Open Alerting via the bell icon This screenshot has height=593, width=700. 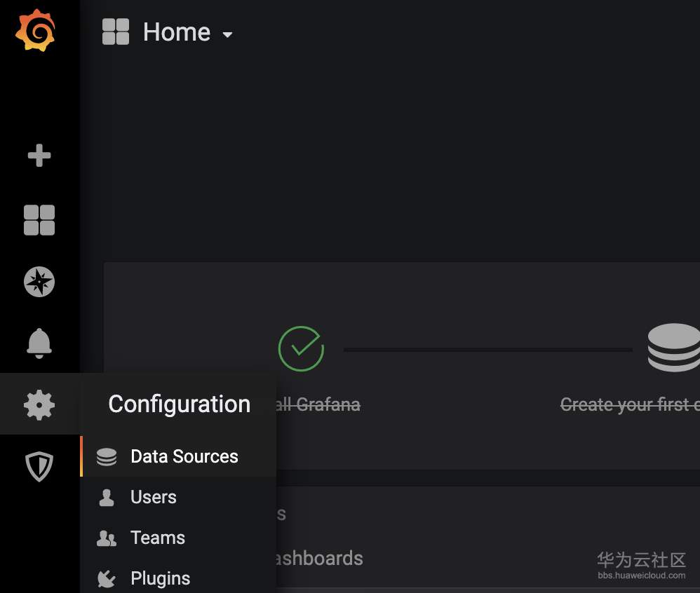pyautogui.click(x=39, y=343)
